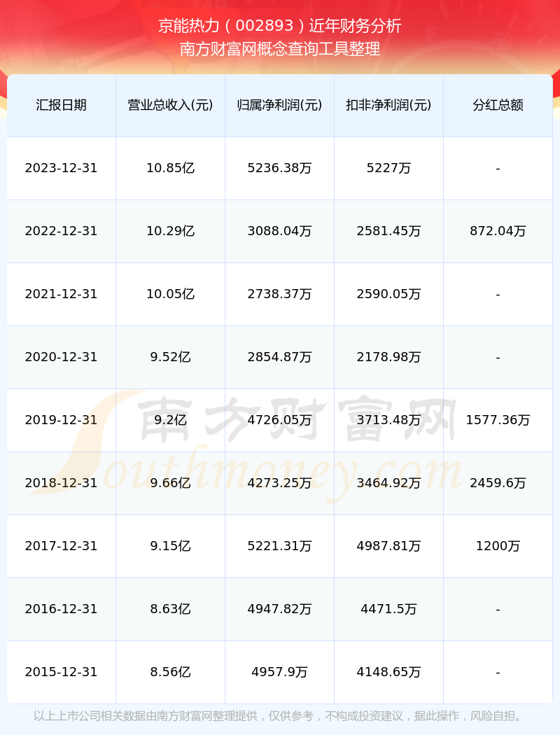Click the date cell 2021-12-31
Screen dimensions: 560x735
[x=62, y=294]
